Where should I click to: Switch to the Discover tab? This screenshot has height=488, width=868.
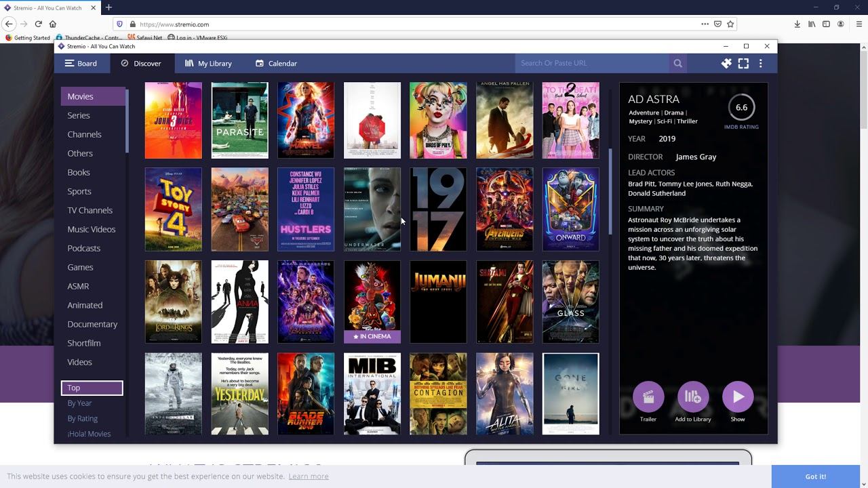(x=141, y=63)
